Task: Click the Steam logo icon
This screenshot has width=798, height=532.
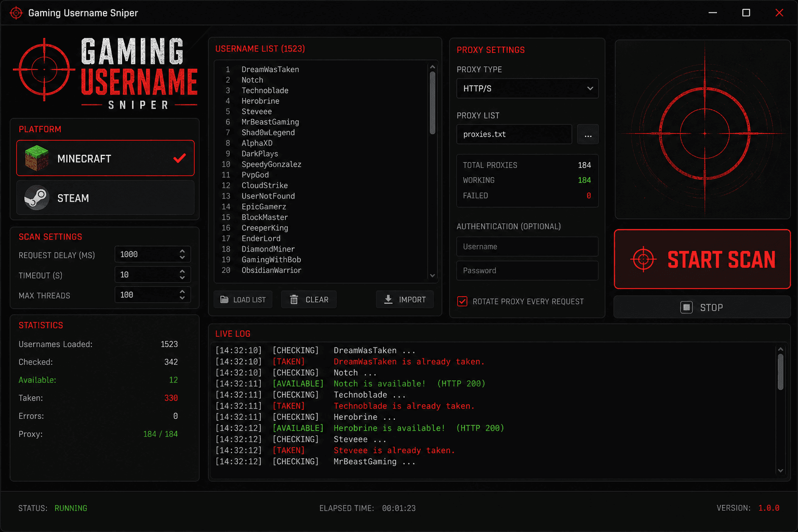Action: point(36,198)
